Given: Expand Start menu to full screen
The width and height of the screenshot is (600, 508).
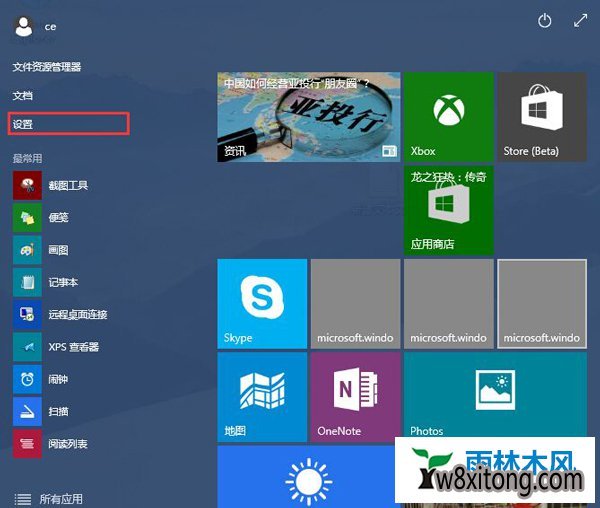Looking at the screenshot, I should point(580,21).
